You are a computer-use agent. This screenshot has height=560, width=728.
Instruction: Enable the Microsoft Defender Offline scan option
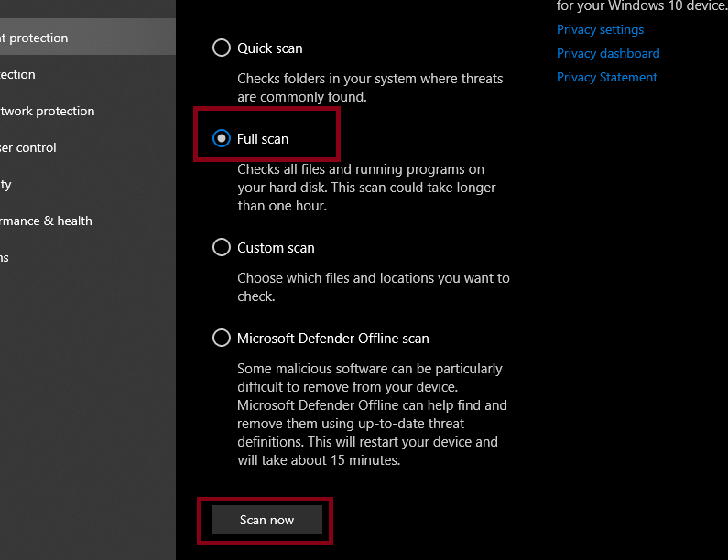point(222,339)
